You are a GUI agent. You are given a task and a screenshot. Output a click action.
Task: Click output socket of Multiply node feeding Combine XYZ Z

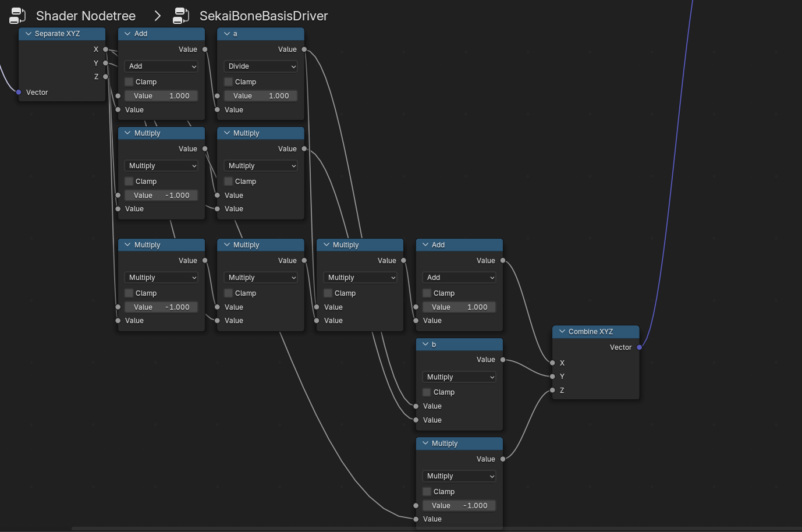503,459
